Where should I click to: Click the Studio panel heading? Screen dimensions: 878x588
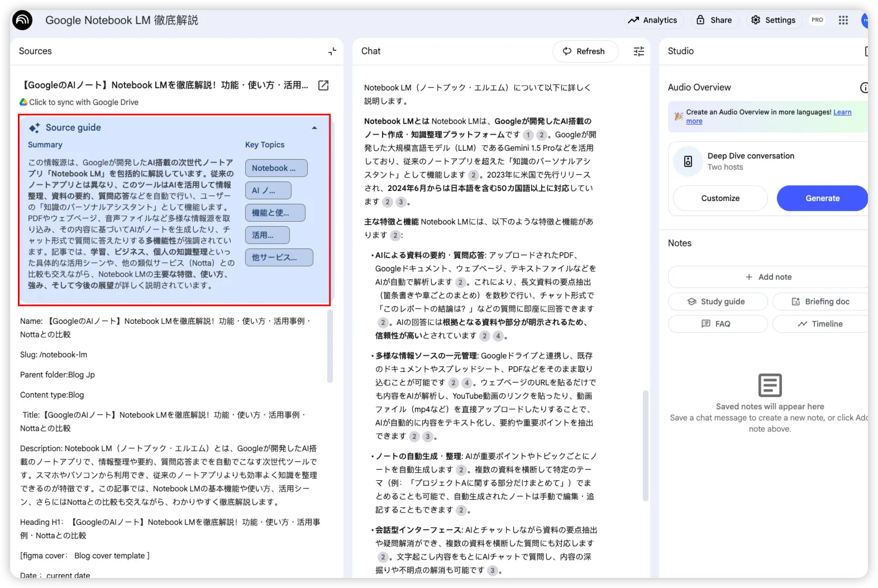680,51
